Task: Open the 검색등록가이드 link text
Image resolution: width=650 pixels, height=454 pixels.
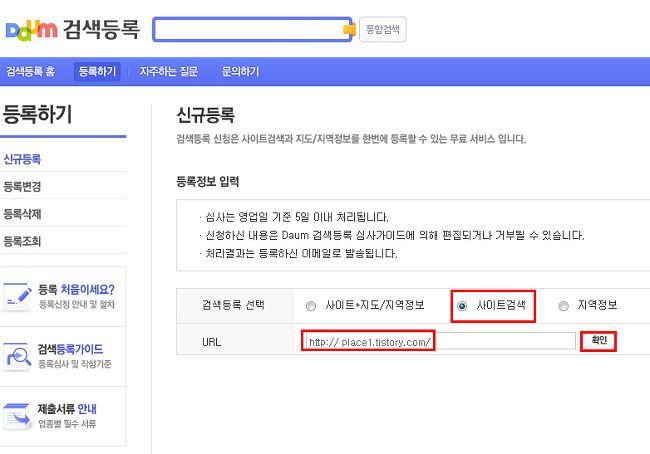Action: 70,349
